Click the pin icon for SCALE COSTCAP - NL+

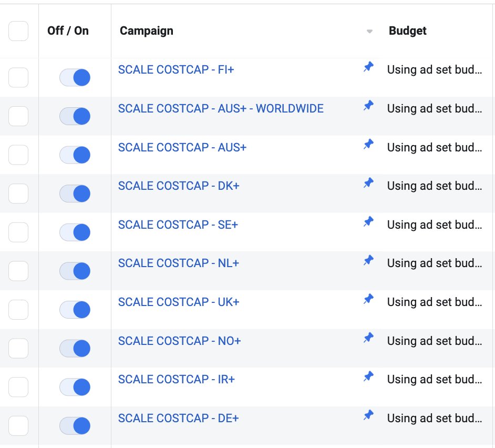point(368,260)
